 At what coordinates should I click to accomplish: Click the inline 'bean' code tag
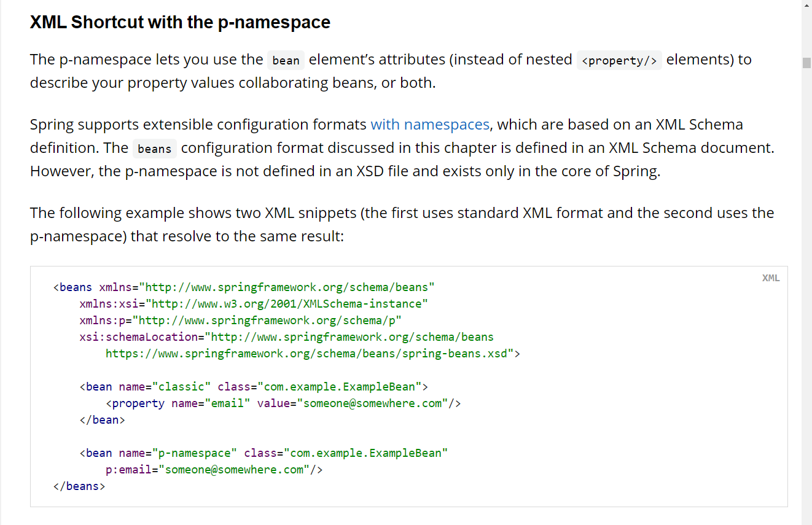click(286, 60)
